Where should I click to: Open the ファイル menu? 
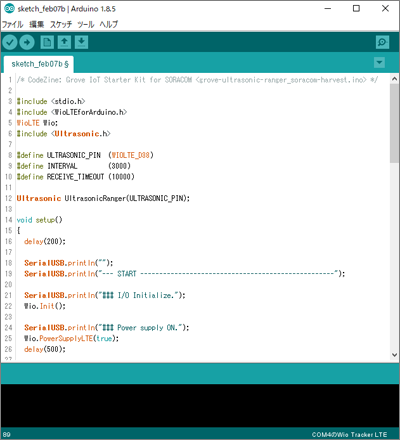click(13, 24)
